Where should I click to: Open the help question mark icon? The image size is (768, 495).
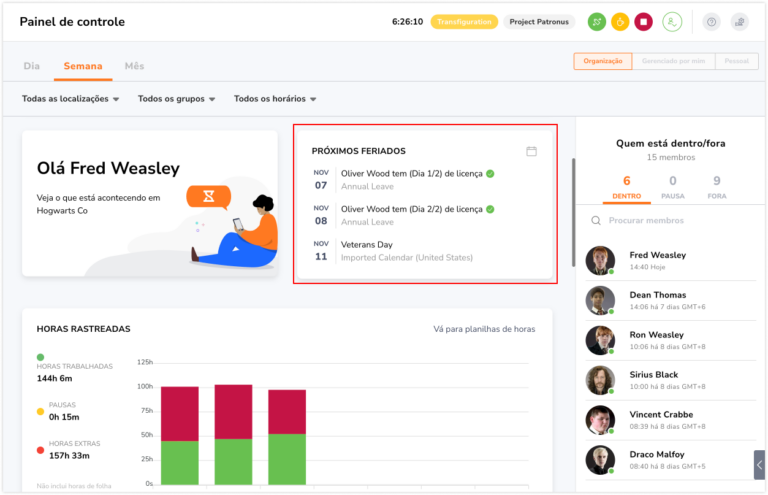(711, 22)
